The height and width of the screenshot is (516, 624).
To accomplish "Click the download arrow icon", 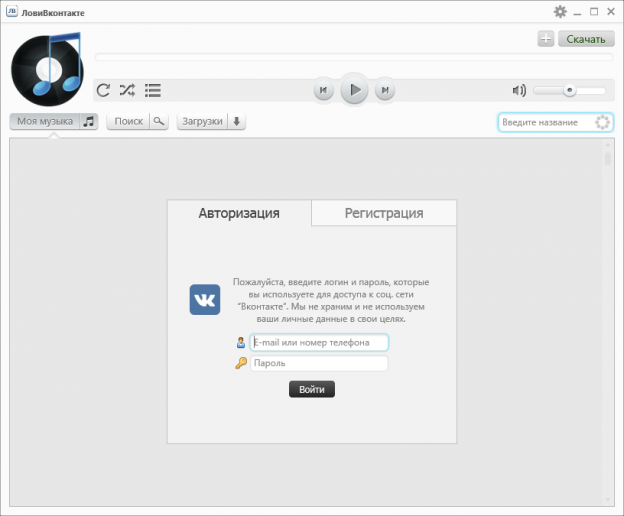I will coord(237,121).
